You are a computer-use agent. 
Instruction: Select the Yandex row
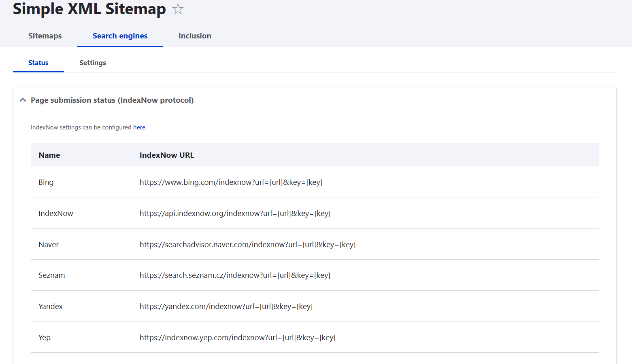pos(51,306)
